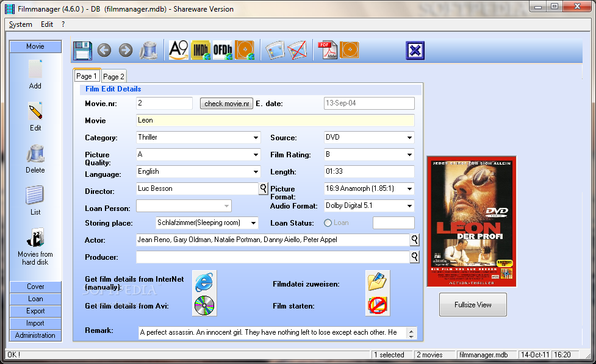
Task: Open the Cover sidebar section
Action: (35, 287)
